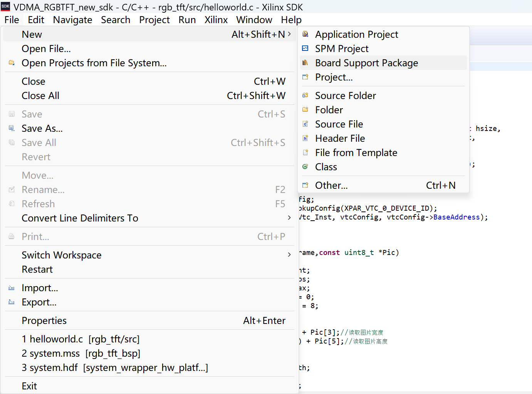Choose Open Projects from File System...
This screenshot has height=394, width=532.
click(x=149, y=63)
